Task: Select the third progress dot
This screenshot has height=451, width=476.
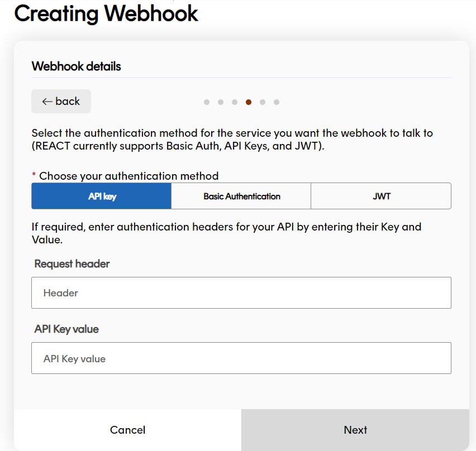Action: (235, 102)
